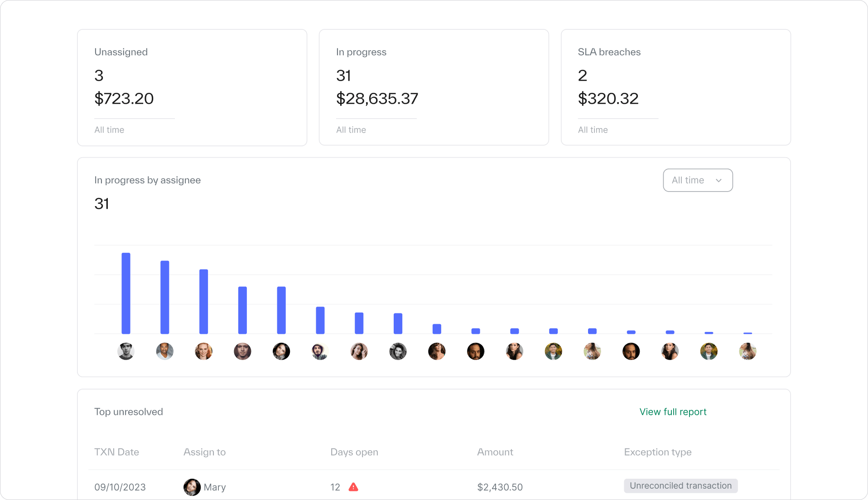
Task: Open the SLA breaches summary card
Action: [675, 87]
